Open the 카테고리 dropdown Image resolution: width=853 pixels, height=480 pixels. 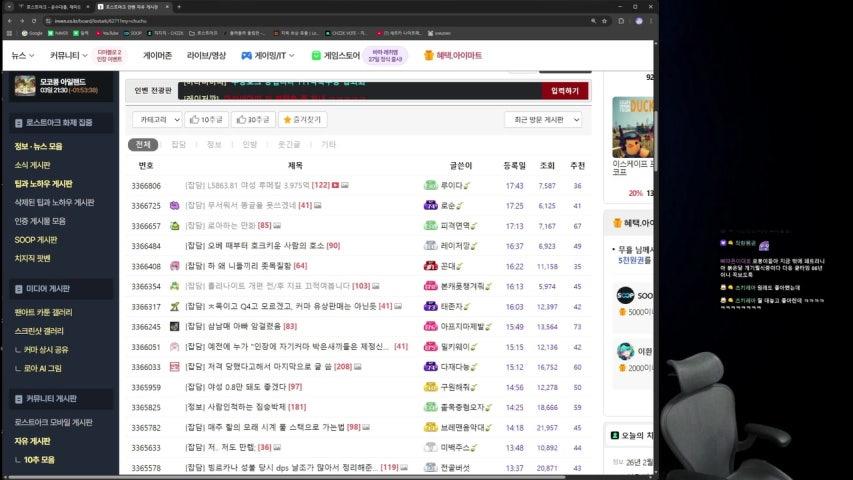click(x=157, y=120)
